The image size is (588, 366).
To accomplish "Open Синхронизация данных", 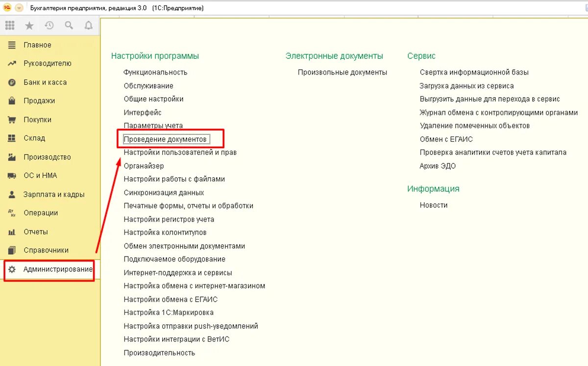I will (164, 193).
